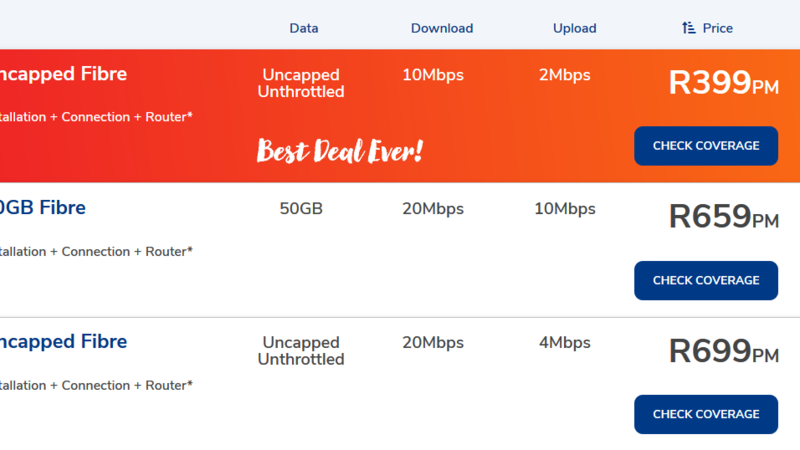The width and height of the screenshot is (800, 450).
Task: Check coverage for the R659 plan
Action: (706, 281)
